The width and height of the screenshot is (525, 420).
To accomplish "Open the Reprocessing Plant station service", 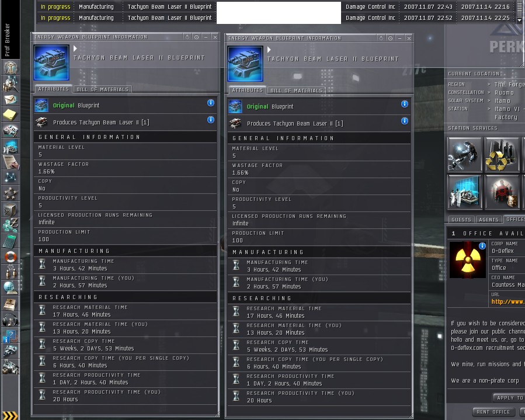I will 502,155.
